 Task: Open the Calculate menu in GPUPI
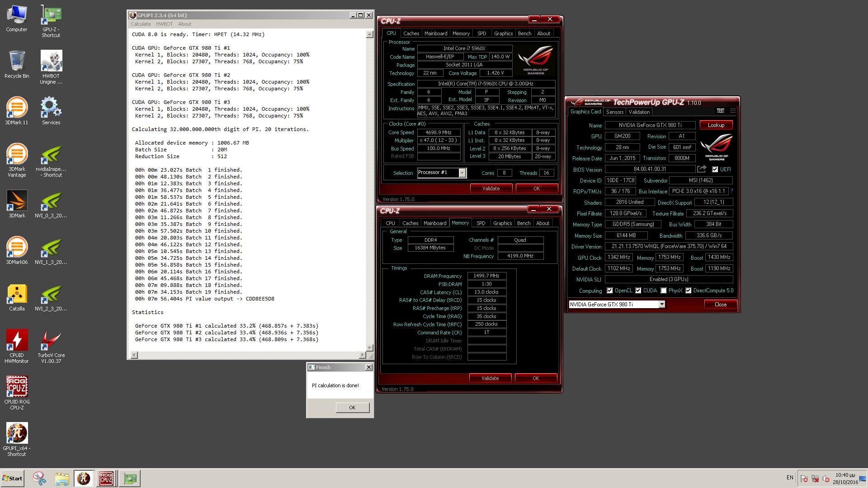click(141, 24)
